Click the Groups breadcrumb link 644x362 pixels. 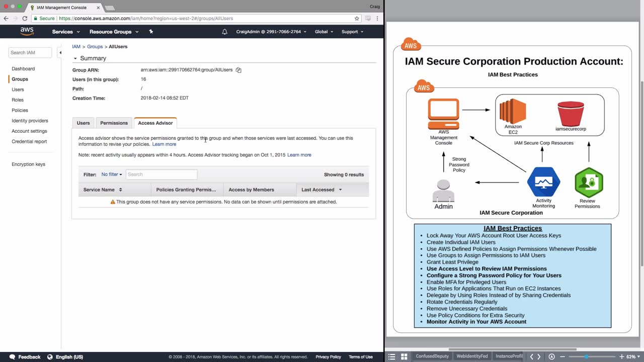click(95, 47)
